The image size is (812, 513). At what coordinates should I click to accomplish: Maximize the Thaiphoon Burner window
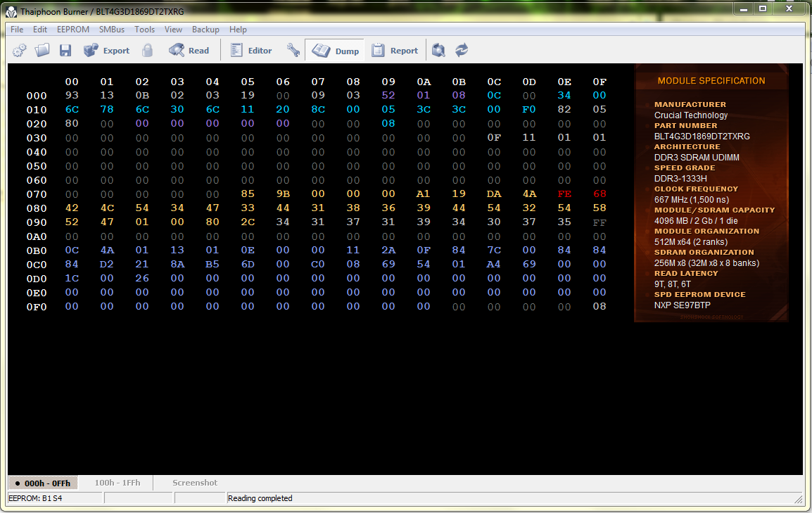(x=763, y=9)
